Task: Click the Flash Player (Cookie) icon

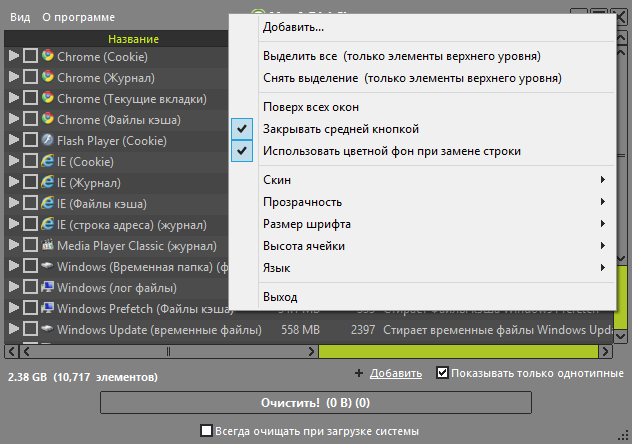Action: (48, 140)
